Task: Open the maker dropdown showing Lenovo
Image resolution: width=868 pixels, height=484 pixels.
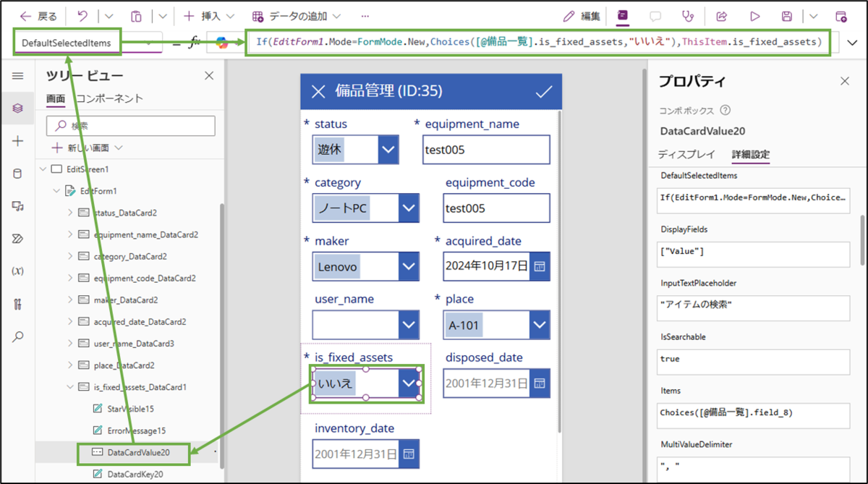Action: click(x=409, y=267)
